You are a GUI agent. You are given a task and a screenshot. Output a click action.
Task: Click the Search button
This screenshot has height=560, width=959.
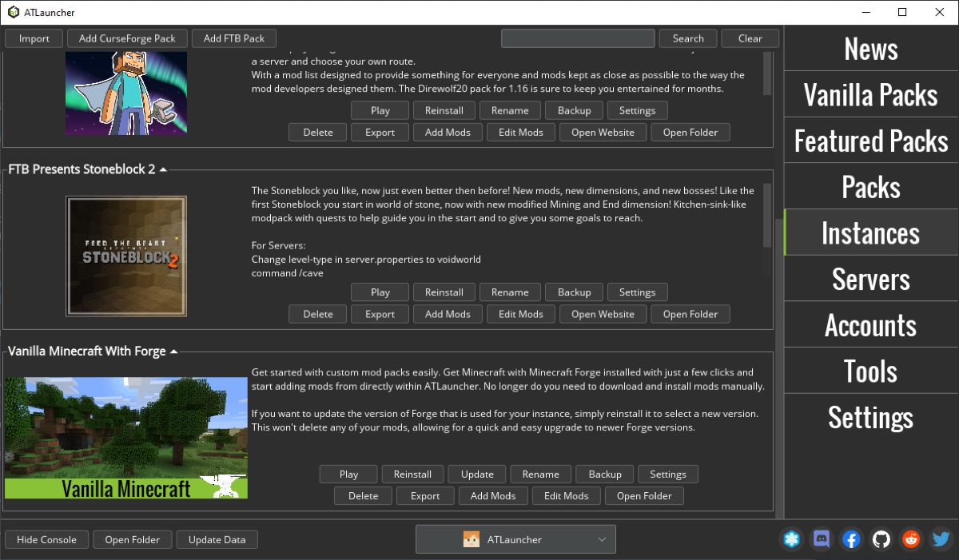pyautogui.click(x=688, y=38)
